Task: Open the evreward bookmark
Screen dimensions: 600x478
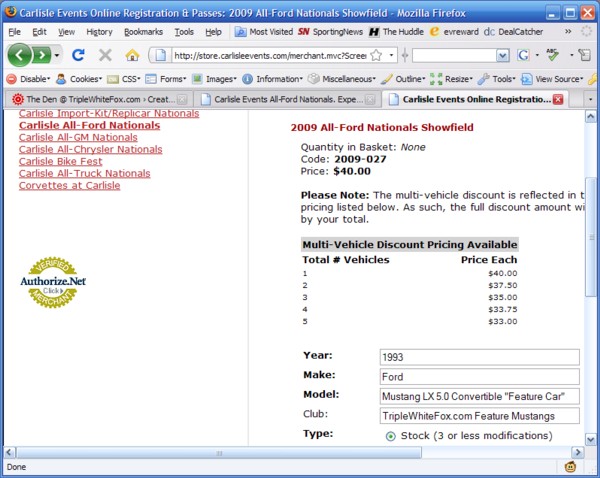Action: pyautogui.click(x=454, y=32)
